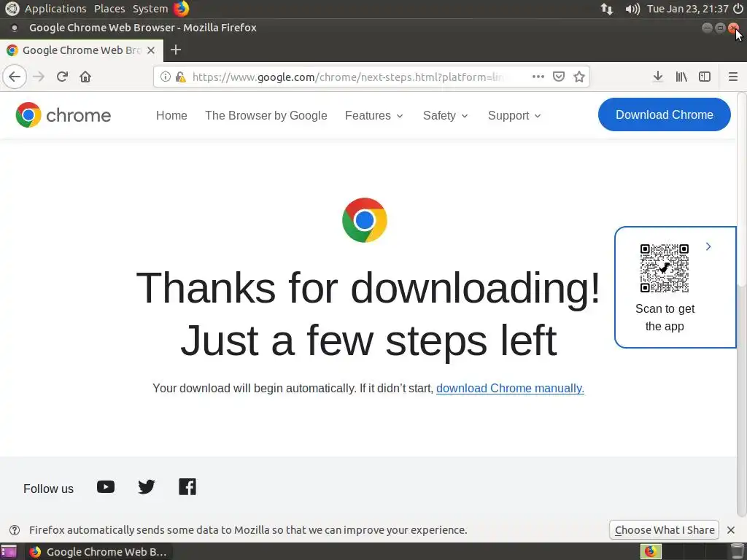This screenshot has width=747, height=560.
Task: Click the forward navigation arrow
Action: tap(39, 77)
